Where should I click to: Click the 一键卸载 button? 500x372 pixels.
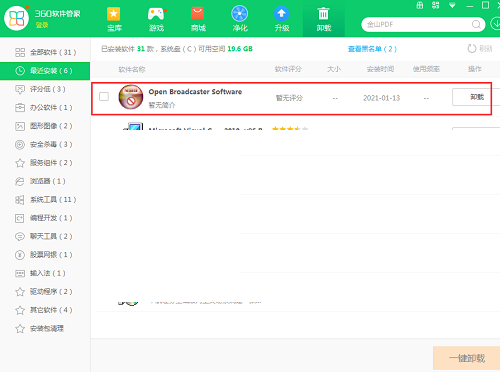466,358
